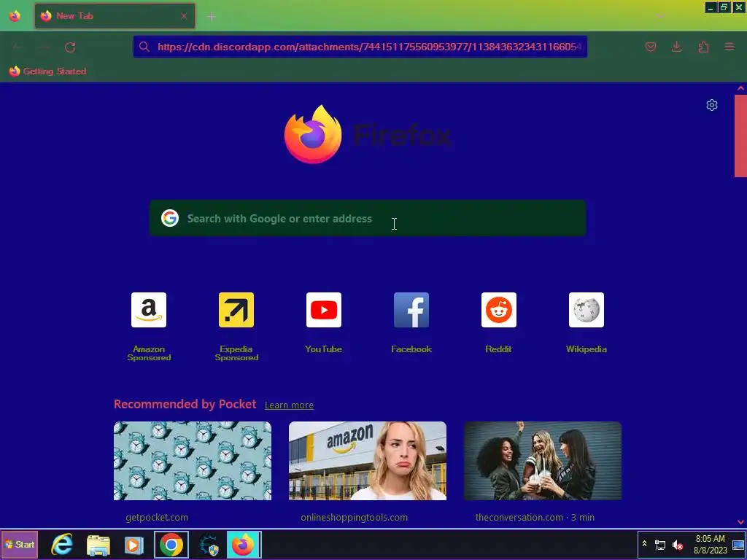747x560 pixels.
Task: Click the scrollbar thumb on the page
Action: [x=740, y=136]
